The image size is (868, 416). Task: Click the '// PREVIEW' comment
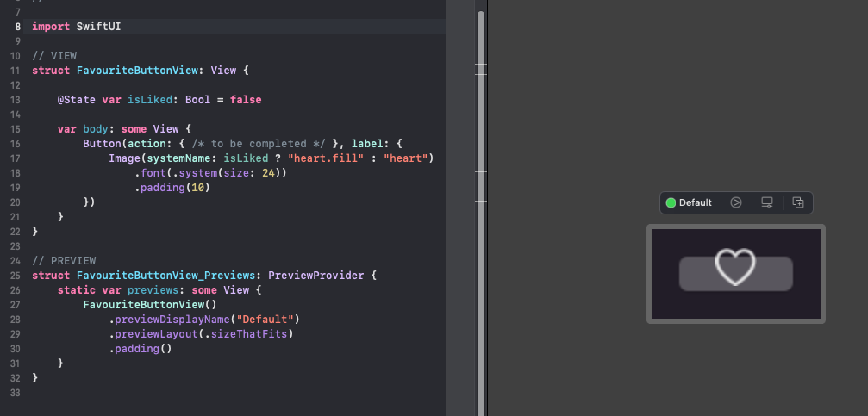64,261
